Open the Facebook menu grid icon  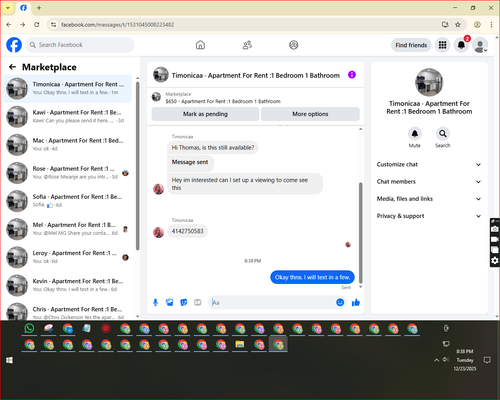442,45
